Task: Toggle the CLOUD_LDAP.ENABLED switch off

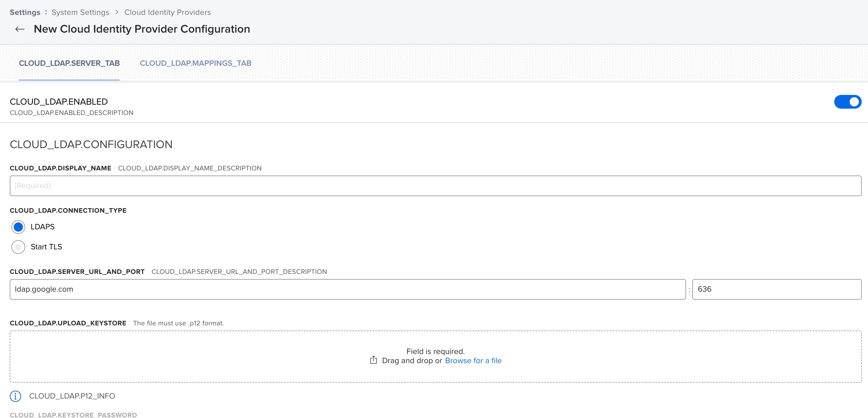Action: point(847,102)
